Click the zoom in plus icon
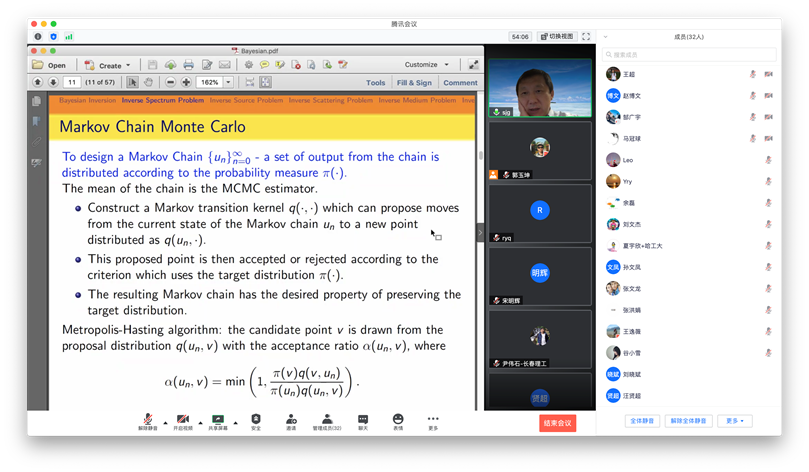Screen dimensions: 809x472 click(x=186, y=82)
